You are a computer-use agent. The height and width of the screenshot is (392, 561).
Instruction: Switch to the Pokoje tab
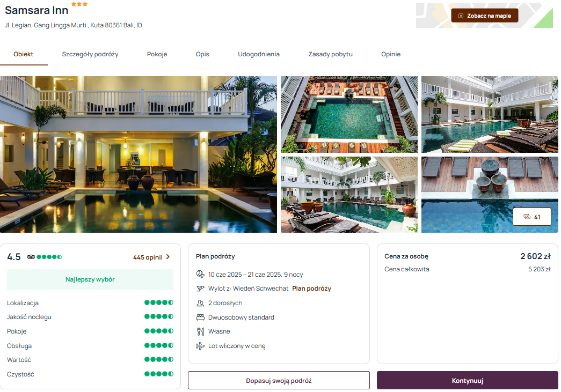(x=157, y=54)
